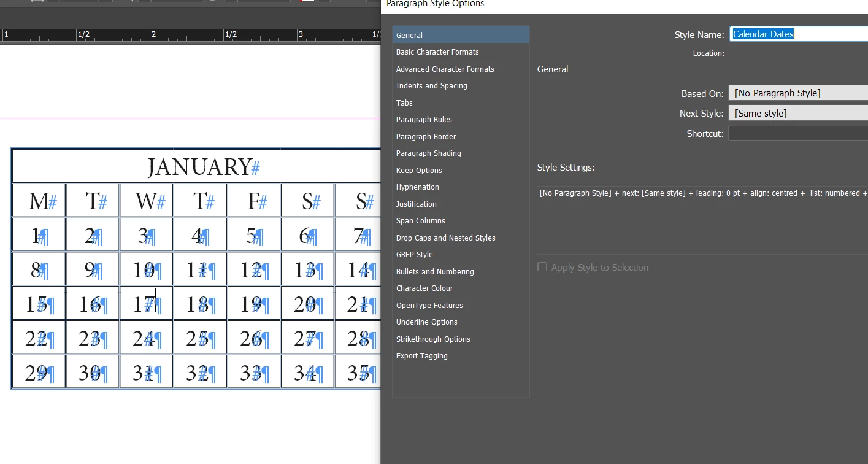
Task: Click the Style Name field with Calendar Dates
Action: click(x=798, y=34)
